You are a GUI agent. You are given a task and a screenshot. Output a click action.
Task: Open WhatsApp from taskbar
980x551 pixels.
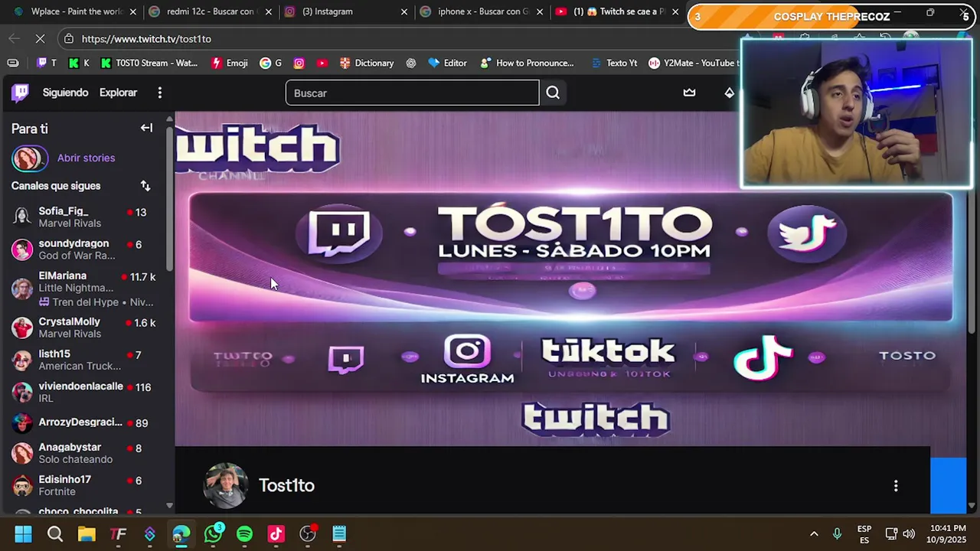coord(213,533)
